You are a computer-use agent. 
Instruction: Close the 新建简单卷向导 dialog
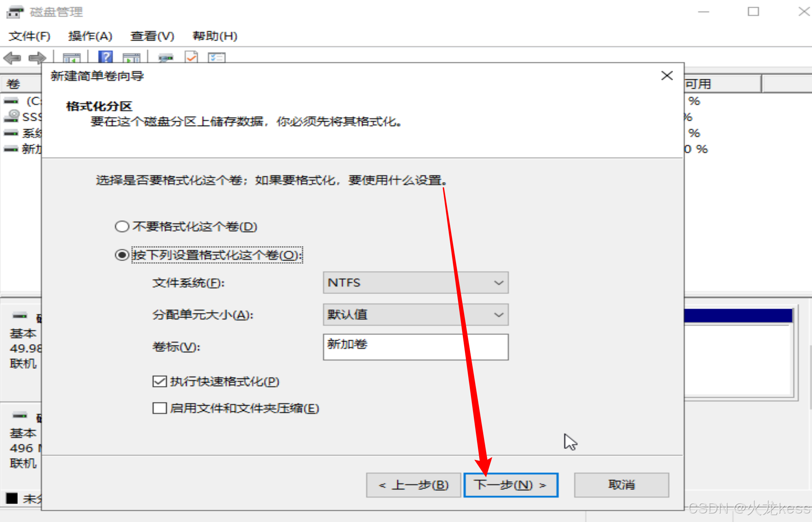click(667, 76)
